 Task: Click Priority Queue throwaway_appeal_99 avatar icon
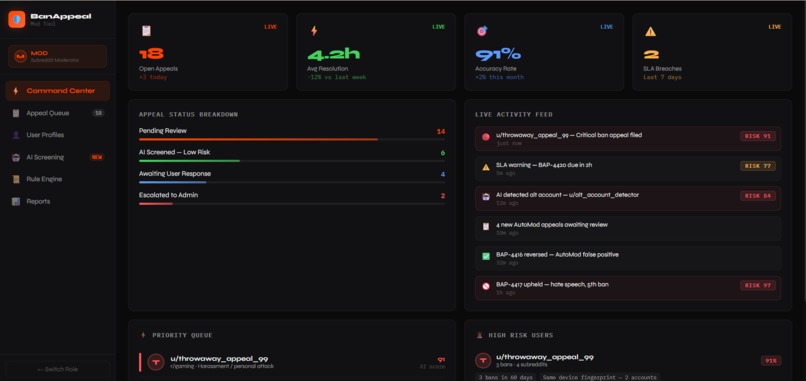pyautogui.click(x=156, y=362)
